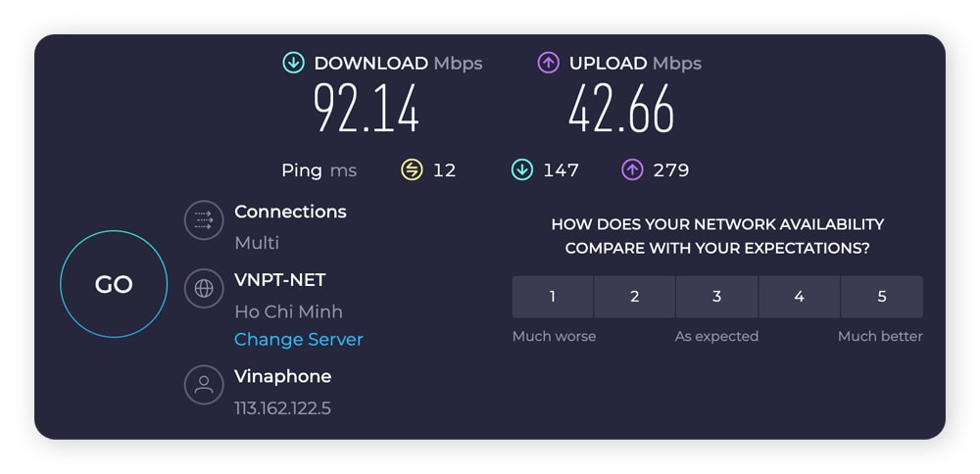Image resolution: width=980 pixels, height=474 pixels.
Task: Click the purple upload arrow icon
Action: click(x=548, y=64)
